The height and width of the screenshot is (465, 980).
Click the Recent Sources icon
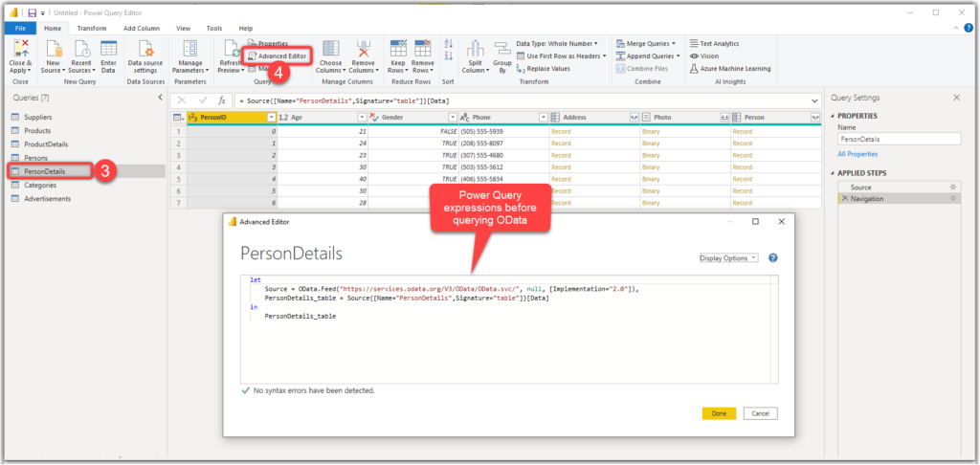pyautogui.click(x=82, y=48)
